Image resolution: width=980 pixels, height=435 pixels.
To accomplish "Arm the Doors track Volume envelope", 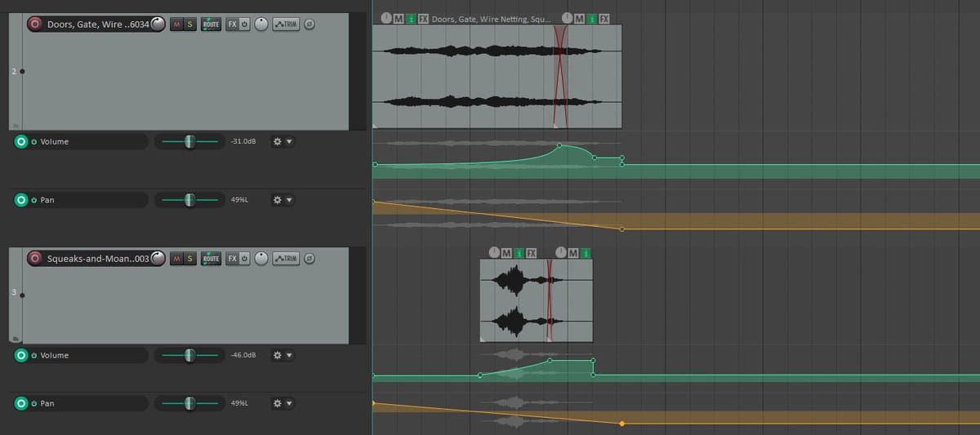I will point(21,141).
